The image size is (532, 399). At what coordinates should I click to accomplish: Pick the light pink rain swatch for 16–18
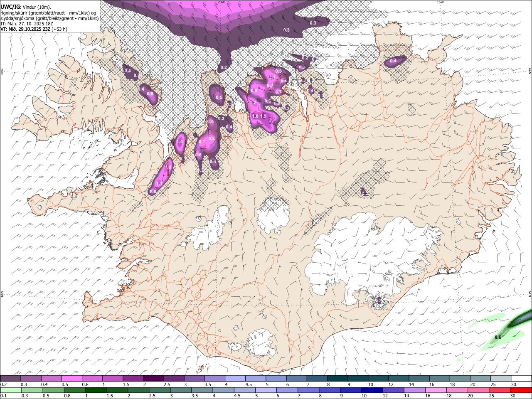[436, 390]
